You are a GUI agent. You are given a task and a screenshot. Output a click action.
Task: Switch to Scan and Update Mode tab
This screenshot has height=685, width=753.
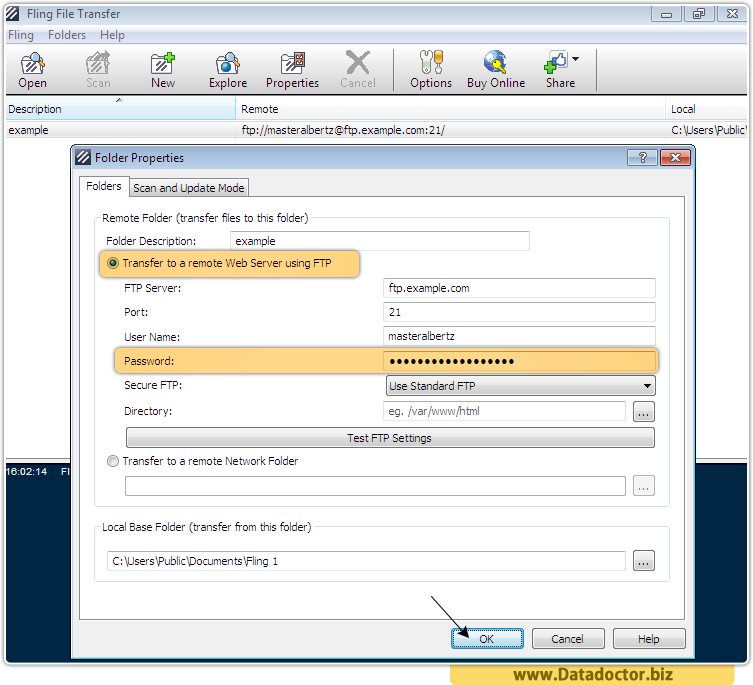click(x=189, y=188)
